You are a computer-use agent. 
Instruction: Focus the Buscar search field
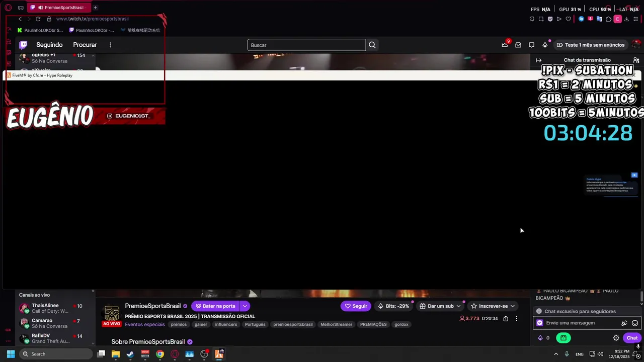(x=306, y=45)
